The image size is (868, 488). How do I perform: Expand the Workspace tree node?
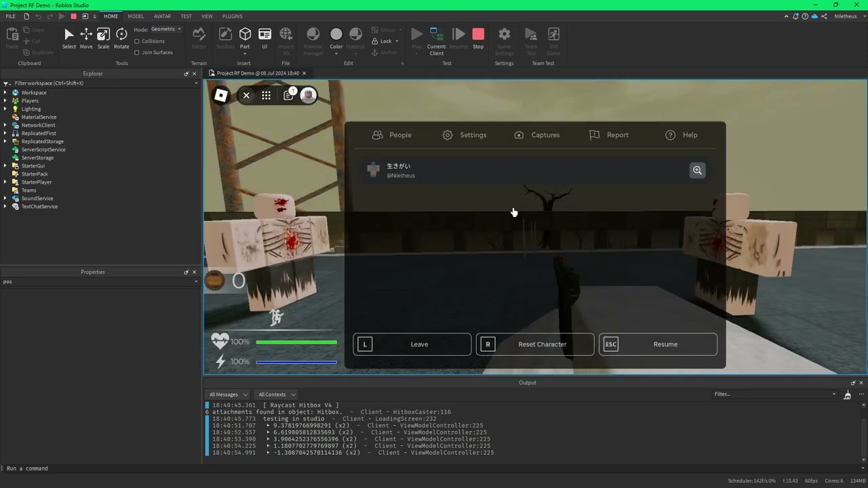[x=5, y=93]
